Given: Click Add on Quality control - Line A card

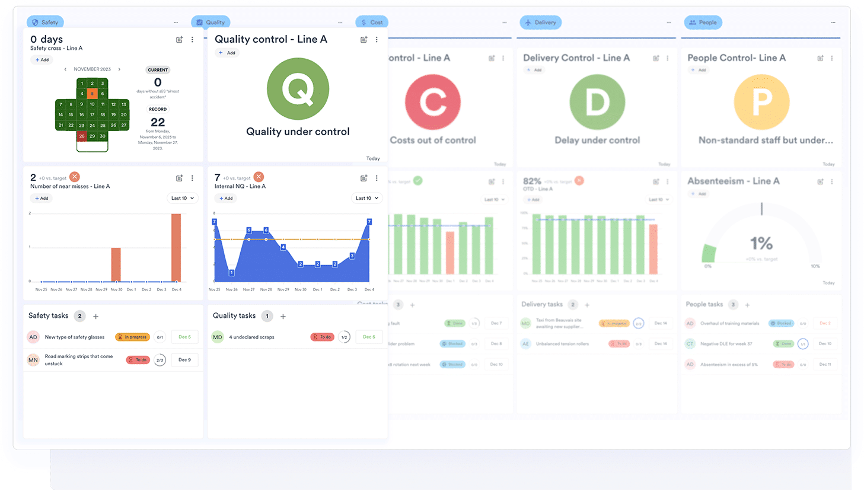Looking at the screenshot, I should click(x=226, y=52).
